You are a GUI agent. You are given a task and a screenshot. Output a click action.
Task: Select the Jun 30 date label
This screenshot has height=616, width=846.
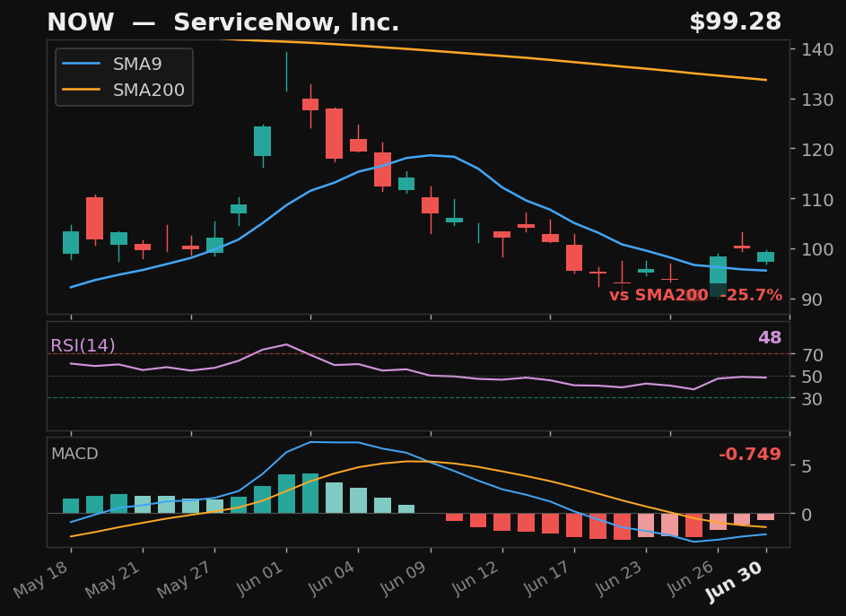pos(735,581)
